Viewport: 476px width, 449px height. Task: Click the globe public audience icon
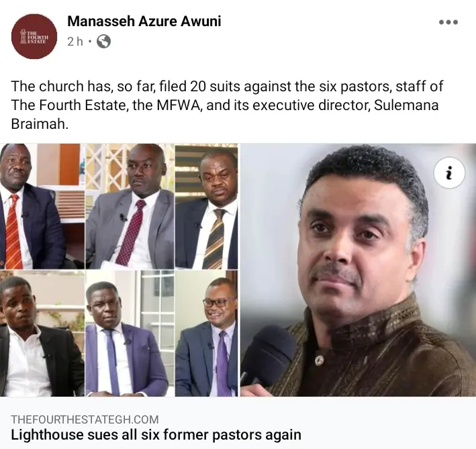click(103, 42)
